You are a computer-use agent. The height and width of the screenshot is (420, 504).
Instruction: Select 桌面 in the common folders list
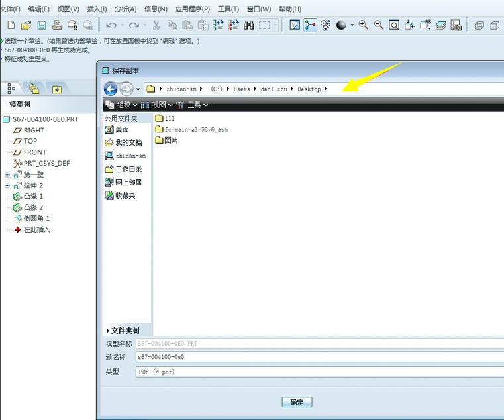click(x=122, y=130)
